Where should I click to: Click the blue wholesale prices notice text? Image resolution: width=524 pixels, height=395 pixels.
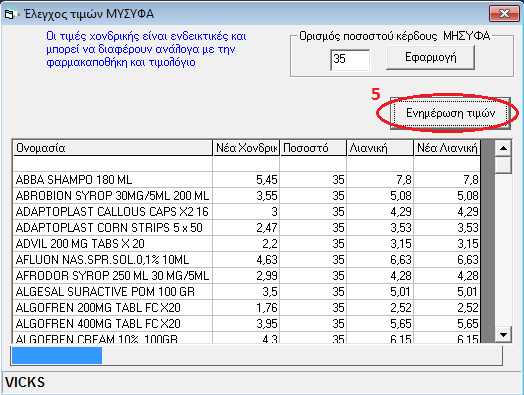146,49
